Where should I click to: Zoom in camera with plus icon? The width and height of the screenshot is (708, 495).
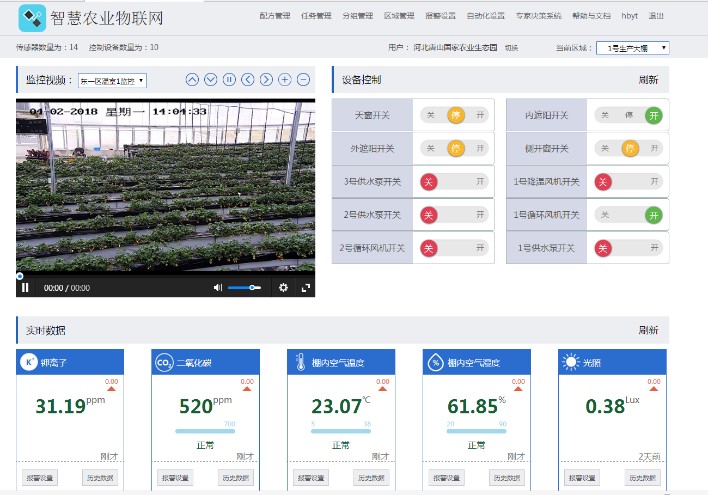point(285,80)
